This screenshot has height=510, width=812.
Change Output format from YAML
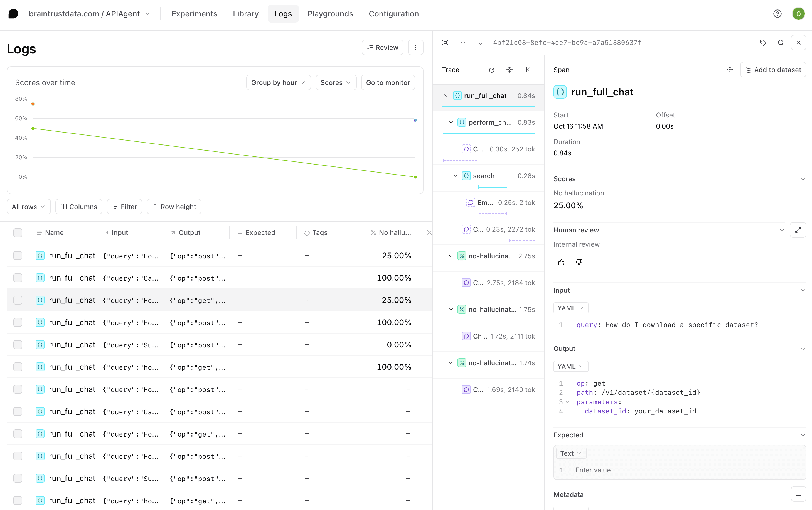coord(570,366)
